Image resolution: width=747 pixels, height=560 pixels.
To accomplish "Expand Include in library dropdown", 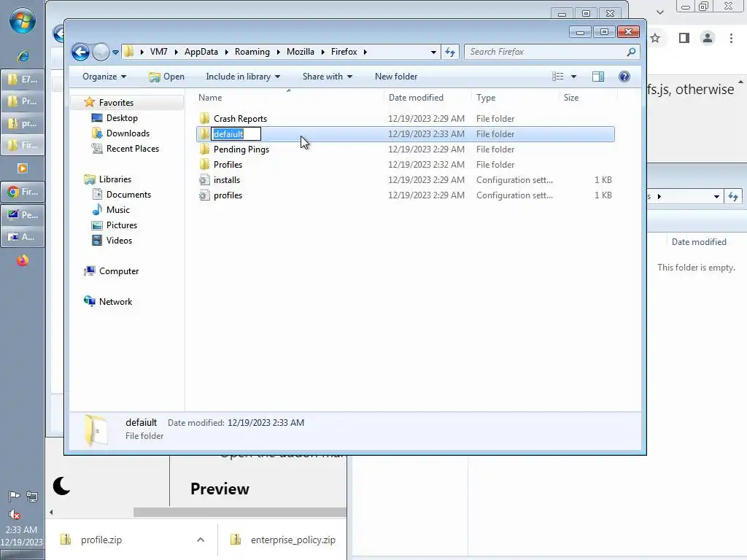I will coord(243,77).
